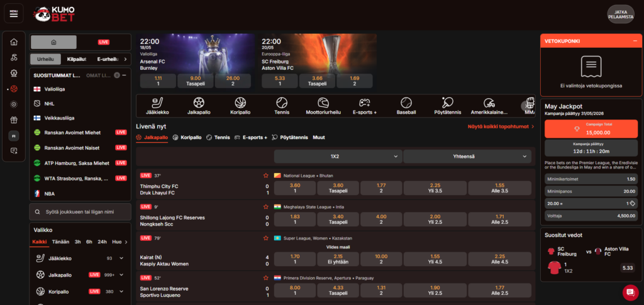Open the home icon in left sidebar
644x305 pixels.
click(14, 42)
